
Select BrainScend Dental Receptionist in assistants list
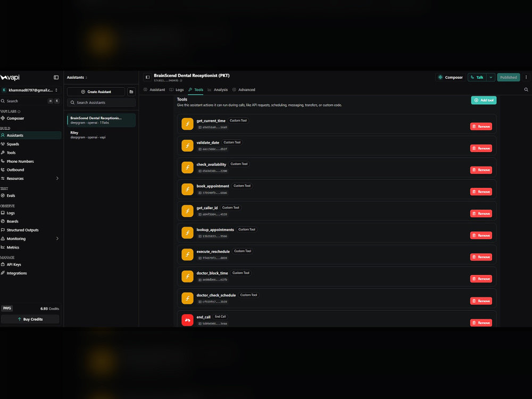(x=102, y=120)
